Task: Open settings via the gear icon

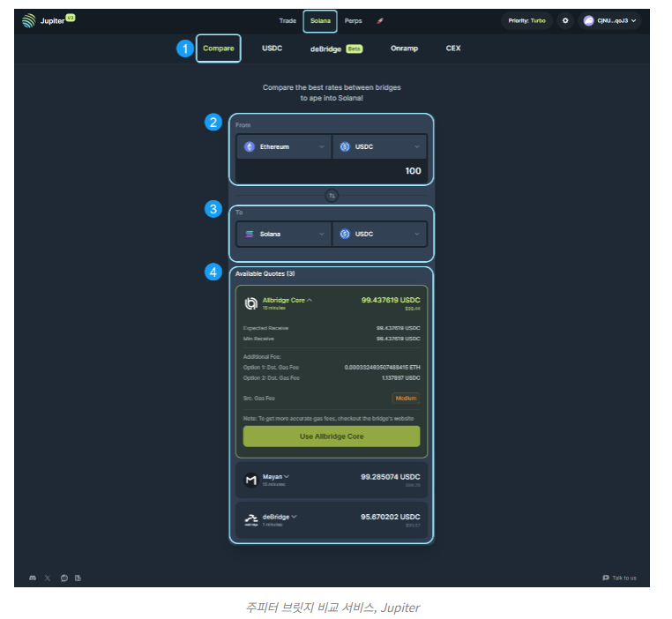Action: coord(565,20)
